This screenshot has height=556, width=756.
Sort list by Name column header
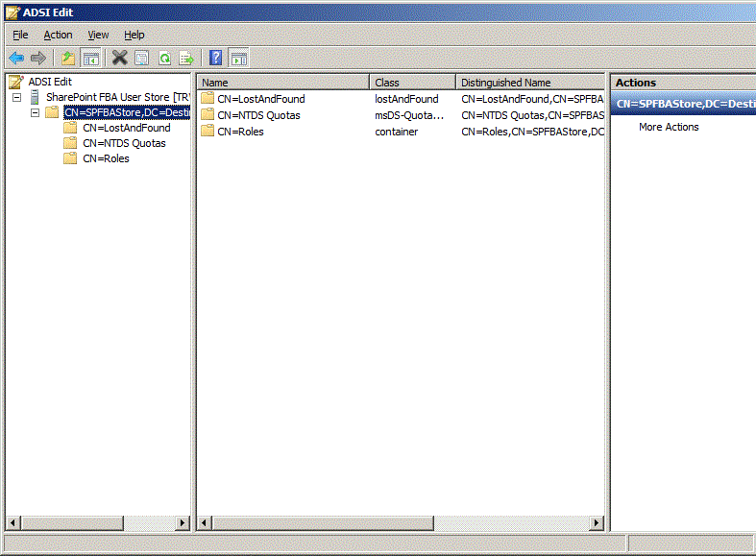click(x=283, y=83)
